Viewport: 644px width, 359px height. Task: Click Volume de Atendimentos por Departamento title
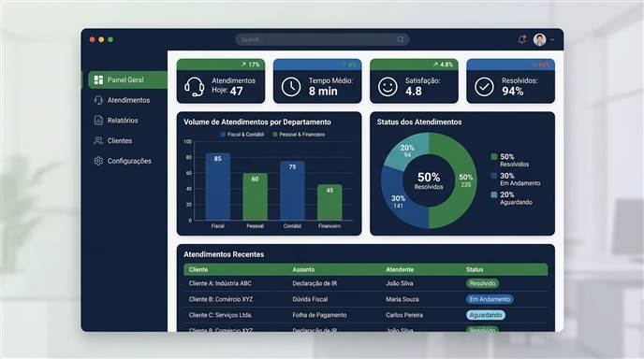(x=257, y=122)
